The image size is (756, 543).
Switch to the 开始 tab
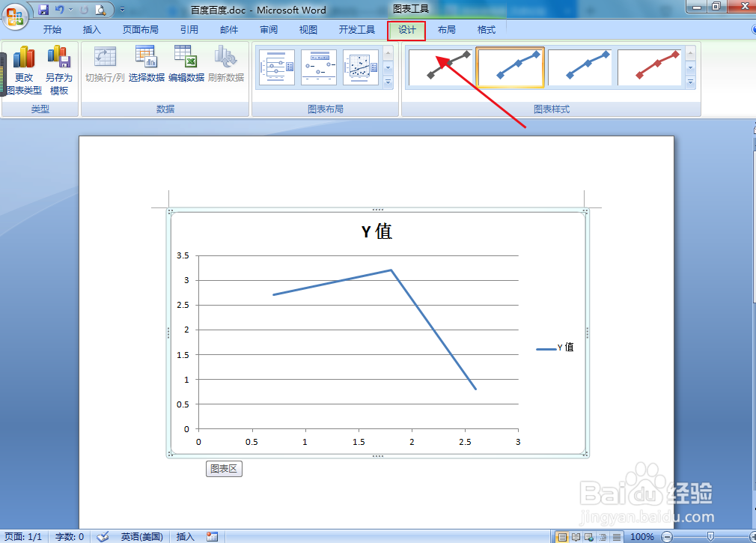coord(52,30)
